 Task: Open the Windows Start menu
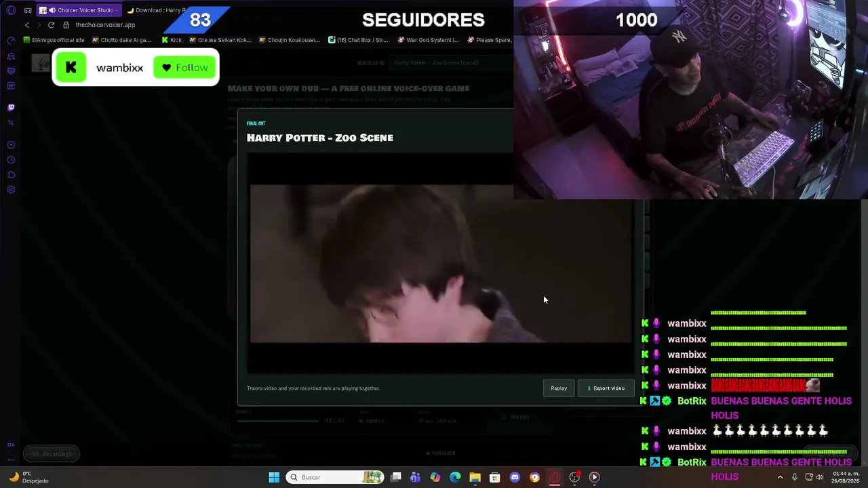274,477
